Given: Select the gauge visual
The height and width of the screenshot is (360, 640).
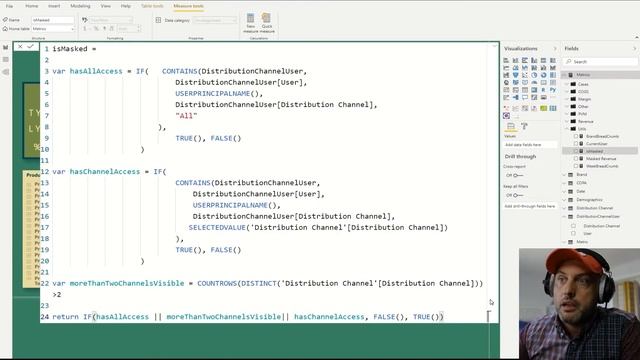Looking at the screenshot, I should point(534,82).
